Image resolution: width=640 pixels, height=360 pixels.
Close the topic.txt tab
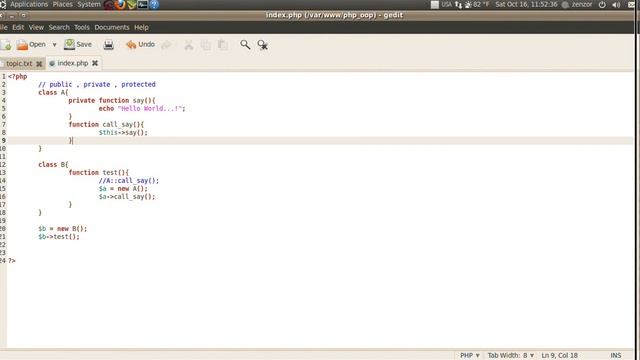click(39, 64)
